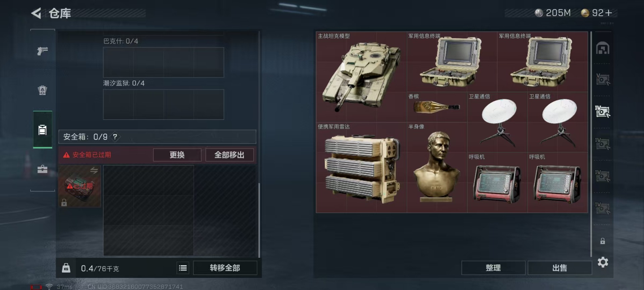Click the locked storage slot padlock icon
The width and height of the screenshot is (644, 290).
click(603, 241)
